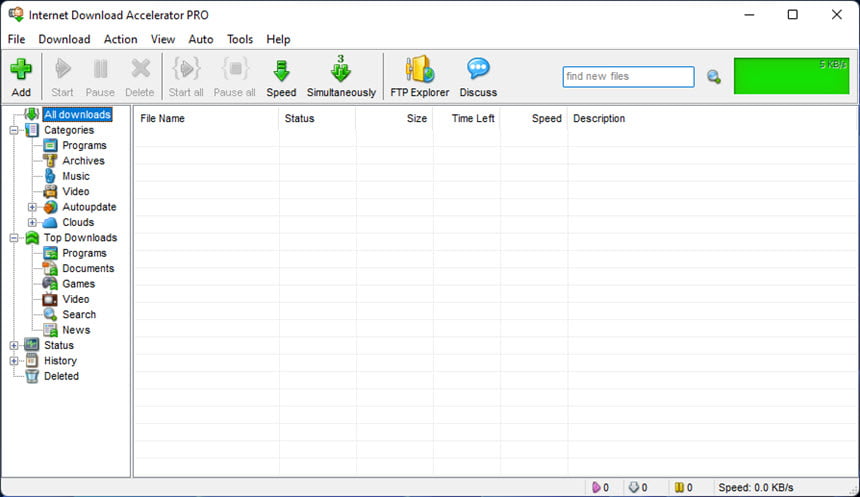Select Video under Top Downloads
Viewport: 860px width, 497px height.
point(76,299)
